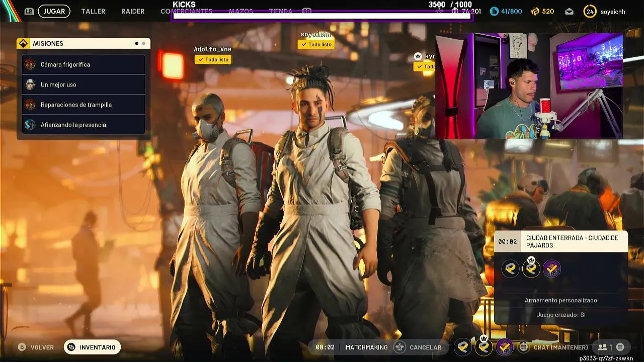Select the first page dot in MISIONES
The height and width of the screenshot is (362, 644).
click(x=137, y=44)
